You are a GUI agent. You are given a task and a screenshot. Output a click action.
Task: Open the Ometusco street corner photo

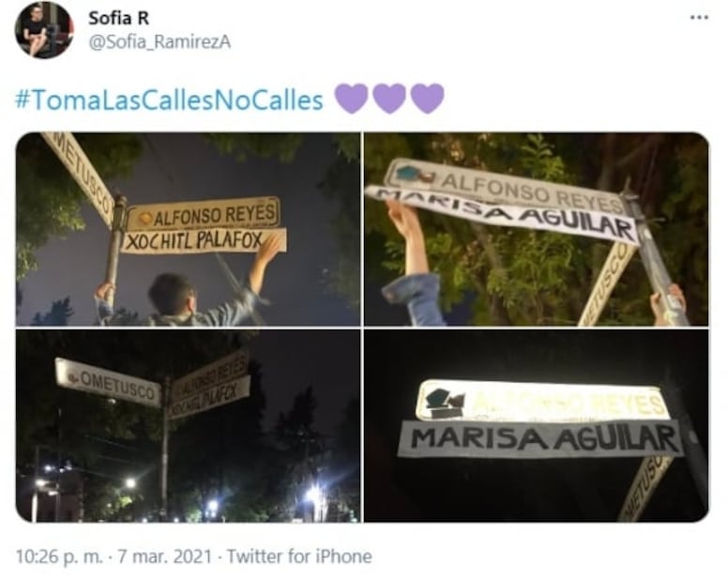(x=188, y=426)
